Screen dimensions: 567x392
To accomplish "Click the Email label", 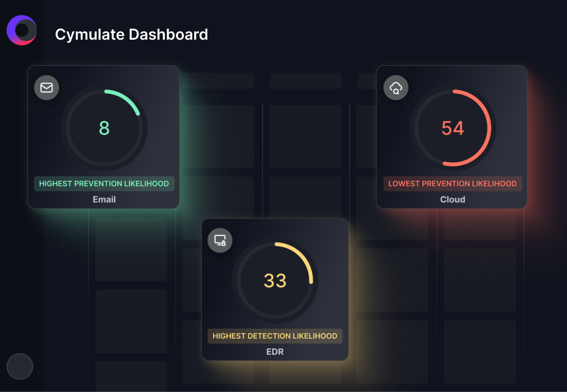I will coord(104,199).
